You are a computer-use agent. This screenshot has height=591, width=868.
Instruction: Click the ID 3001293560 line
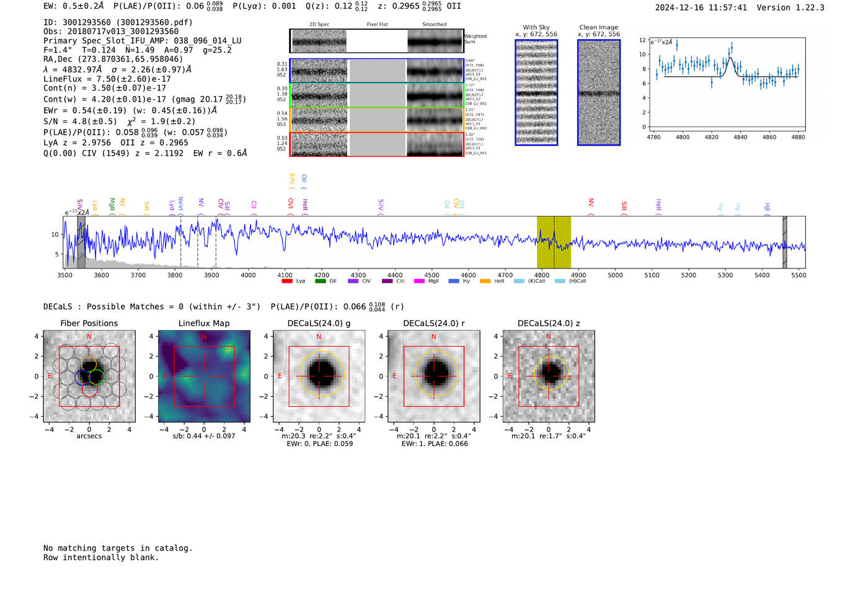tap(118, 22)
